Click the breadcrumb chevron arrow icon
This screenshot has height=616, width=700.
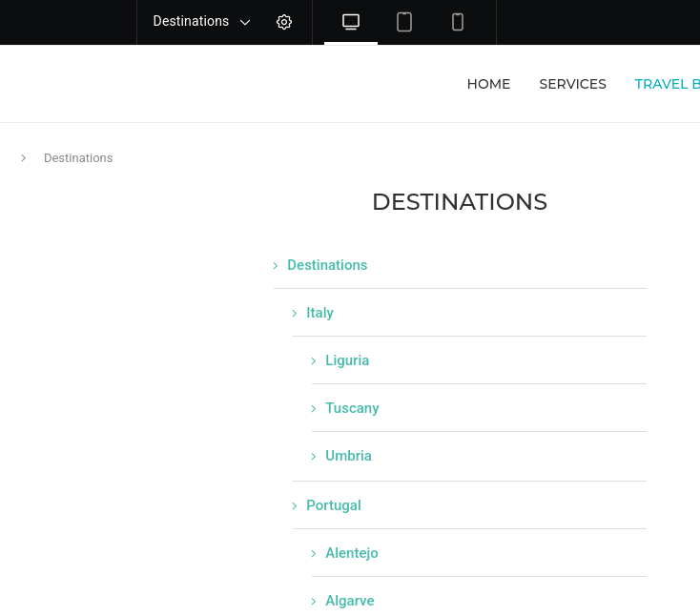tap(24, 158)
